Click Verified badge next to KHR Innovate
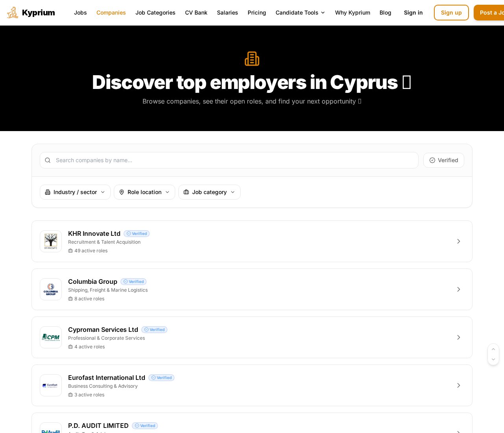Viewport: 504px width, 433px height. pos(137,233)
